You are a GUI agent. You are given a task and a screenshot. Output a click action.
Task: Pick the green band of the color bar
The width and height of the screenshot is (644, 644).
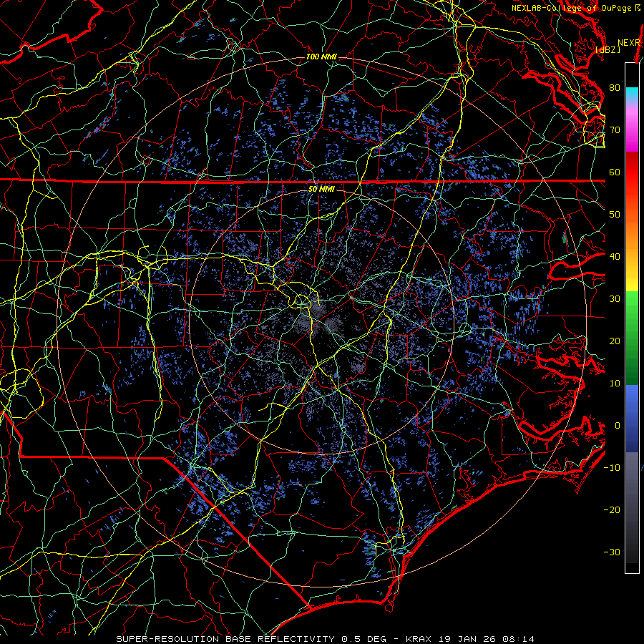[632, 338]
